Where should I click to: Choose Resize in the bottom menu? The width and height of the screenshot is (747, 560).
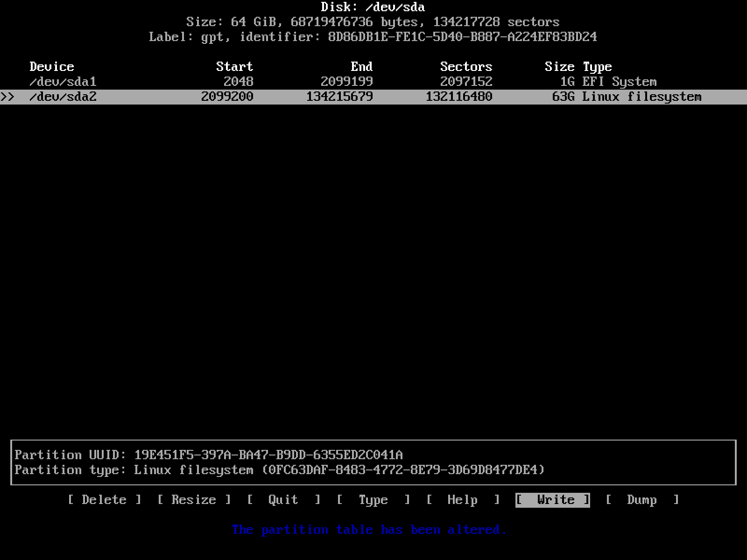194,500
